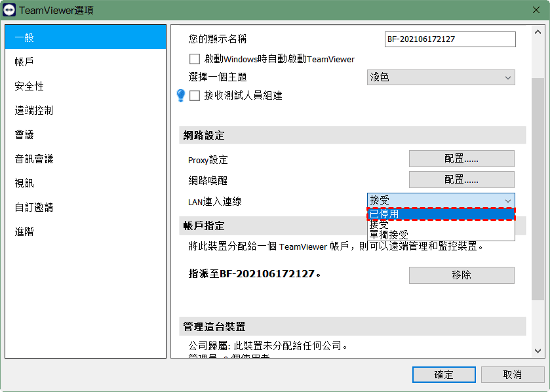
Task: Select the 一般 category in sidebar
Action: [86, 37]
